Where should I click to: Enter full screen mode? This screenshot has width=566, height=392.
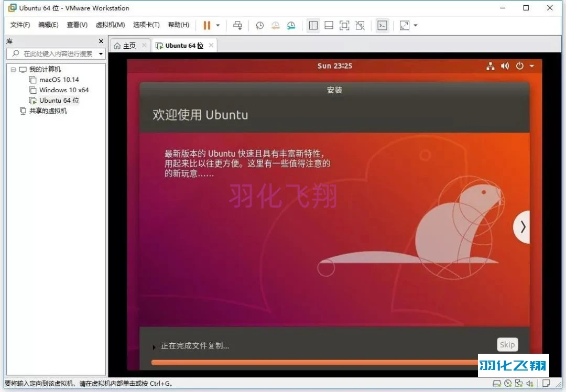(344, 25)
